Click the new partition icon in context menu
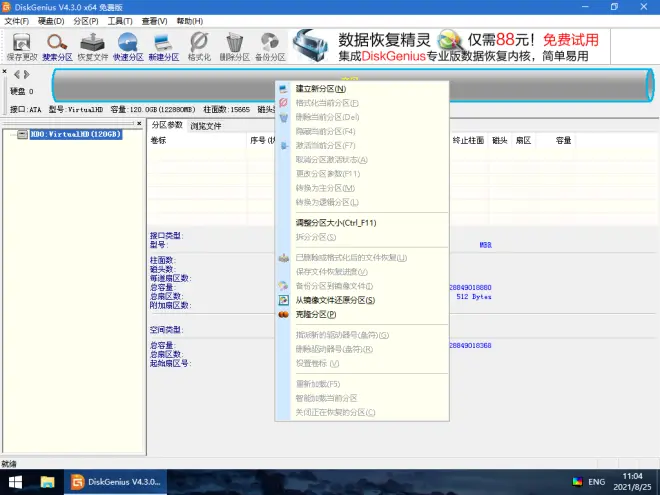The image size is (660, 495). coord(284,89)
